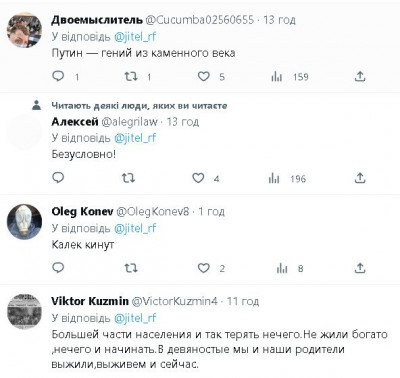Screen dimensions: 400x378
Task: Retweet the 'Путин — гений' tweet
Action: tap(131, 77)
